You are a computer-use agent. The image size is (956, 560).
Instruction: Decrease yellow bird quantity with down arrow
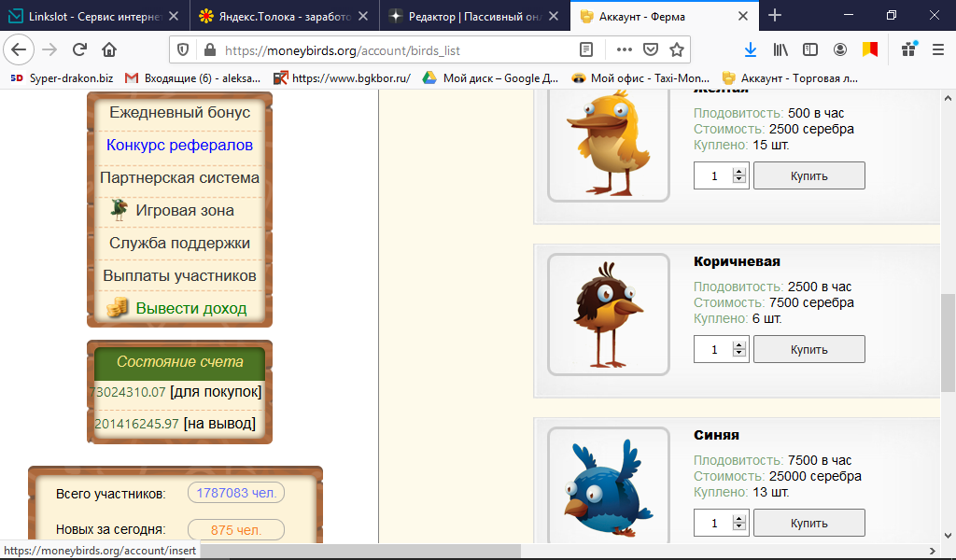(739, 180)
